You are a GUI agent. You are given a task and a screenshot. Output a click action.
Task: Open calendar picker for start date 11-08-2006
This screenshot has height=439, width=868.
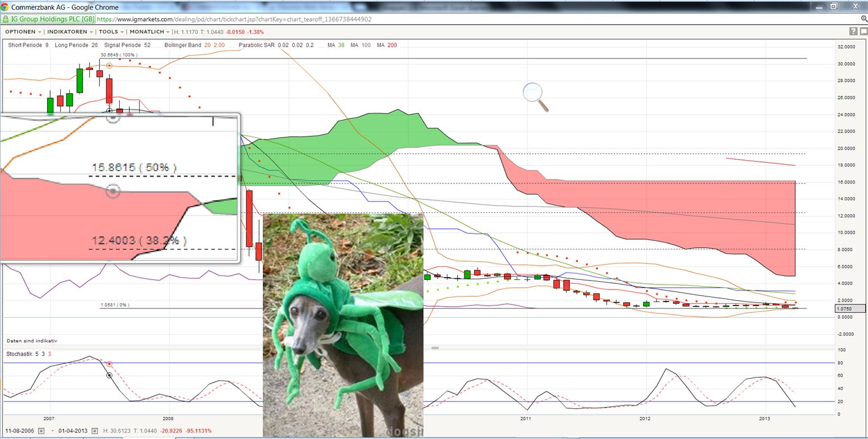coord(41,430)
